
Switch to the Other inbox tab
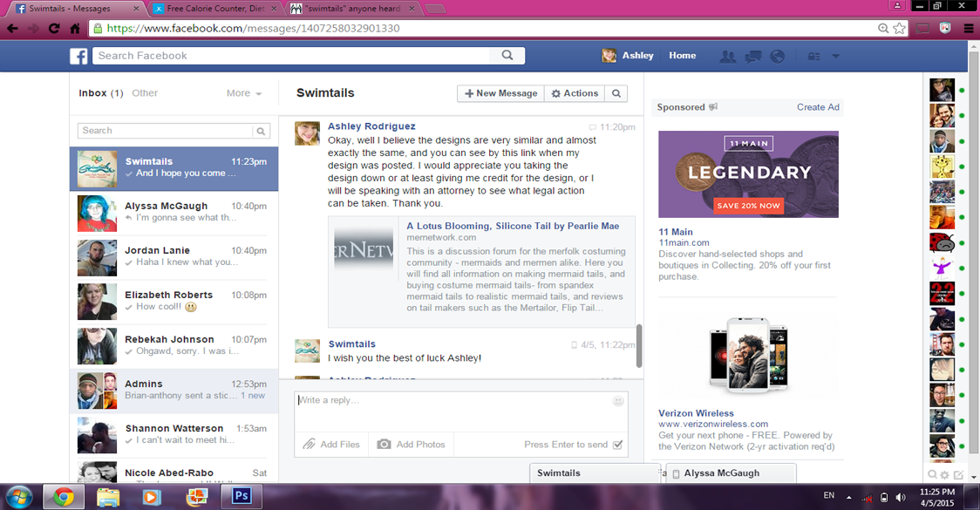[x=145, y=93]
